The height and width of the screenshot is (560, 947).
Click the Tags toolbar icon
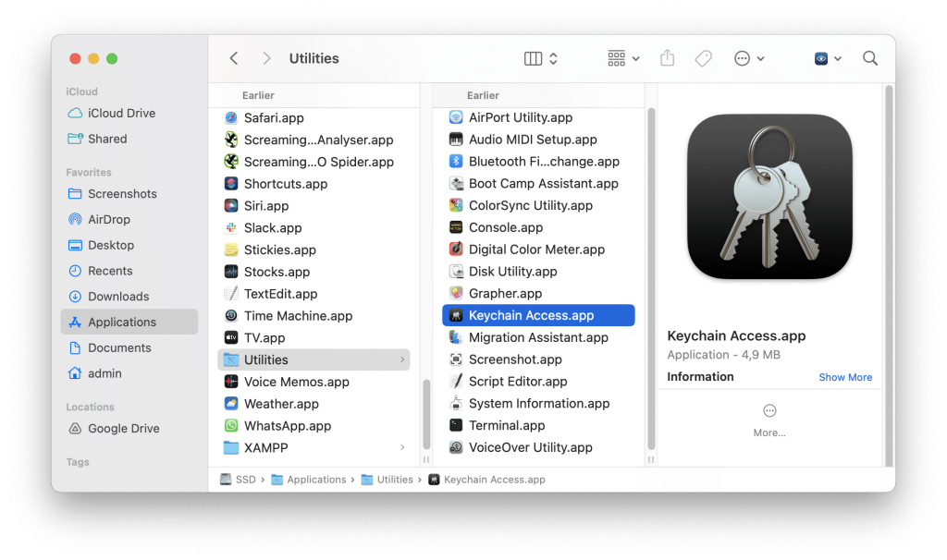[x=703, y=58]
